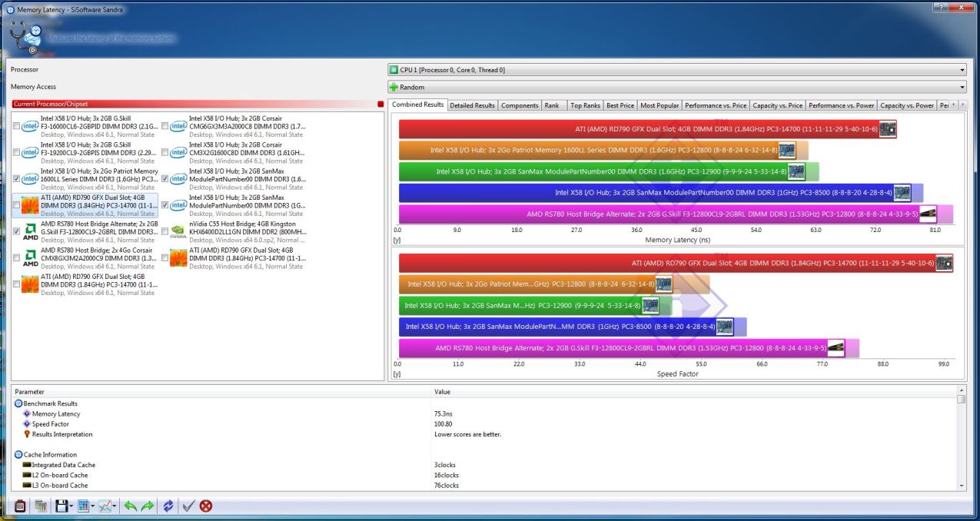Screen dimensions: 980x521
Task: Click the red square in Current Processor/Chipset header
Action: click(380, 104)
